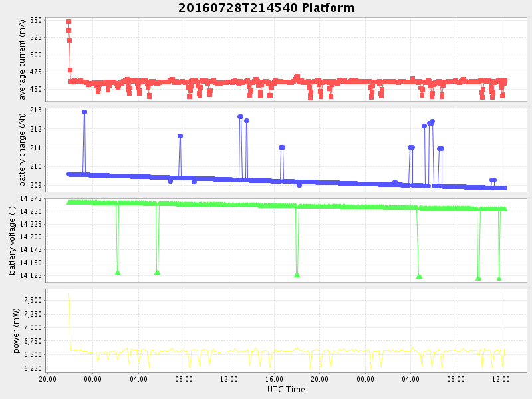Click the '16:00' time tick label
This screenshot has width=532, height=399.
(274, 378)
